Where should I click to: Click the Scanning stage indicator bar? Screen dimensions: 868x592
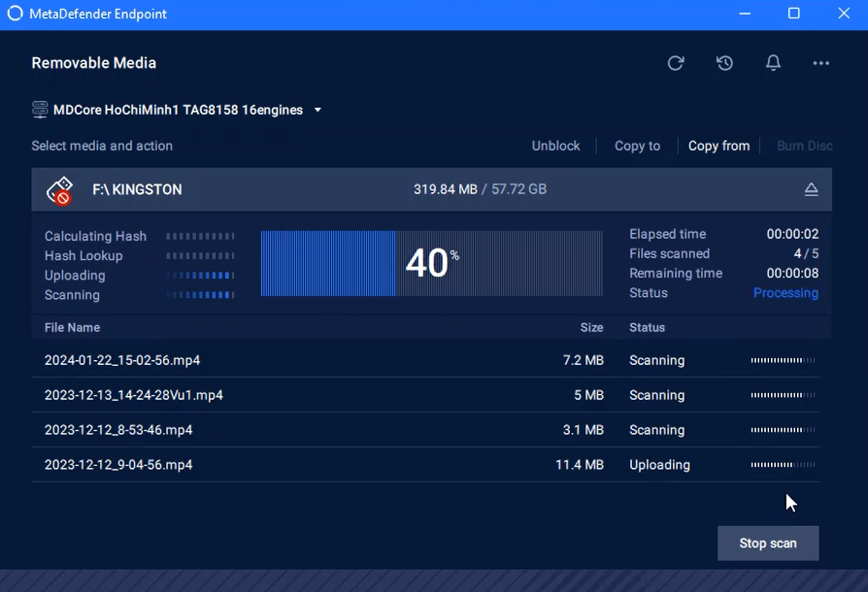tap(200, 295)
